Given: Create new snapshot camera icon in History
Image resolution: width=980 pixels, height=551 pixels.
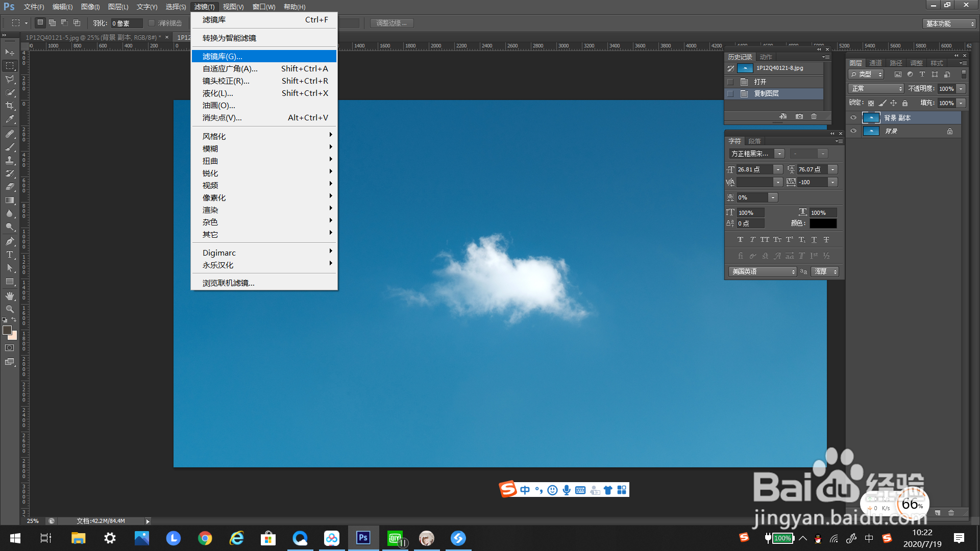Looking at the screenshot, I should coord(799,116).
